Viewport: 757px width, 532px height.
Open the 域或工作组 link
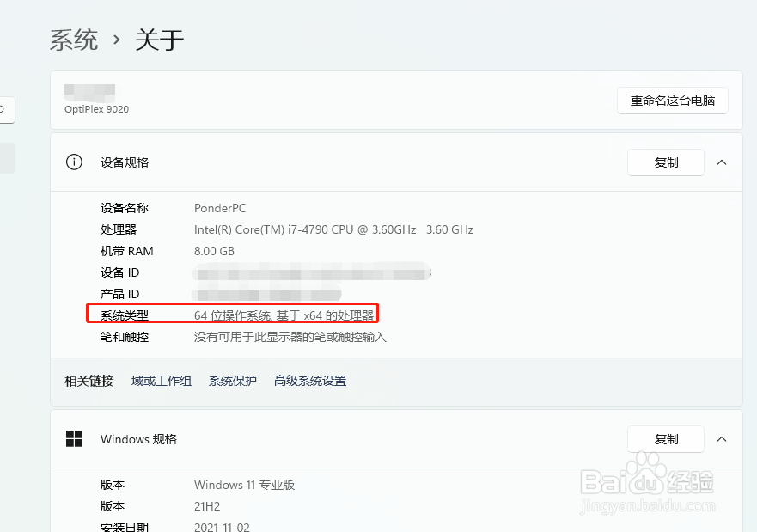(162, 381)
